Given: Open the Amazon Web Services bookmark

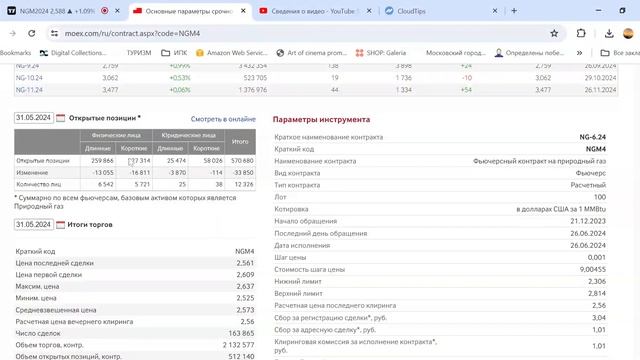Looking at the screenshot, I should [232, 53].
